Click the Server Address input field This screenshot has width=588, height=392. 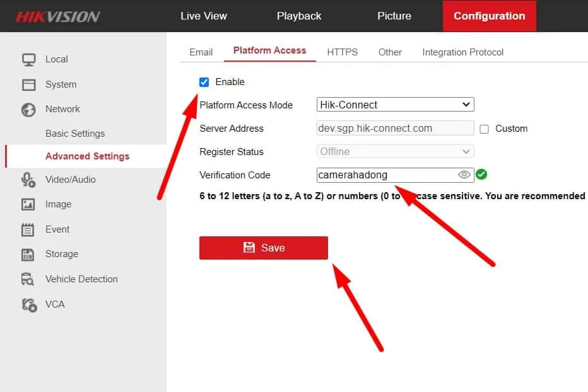[395, 128]
